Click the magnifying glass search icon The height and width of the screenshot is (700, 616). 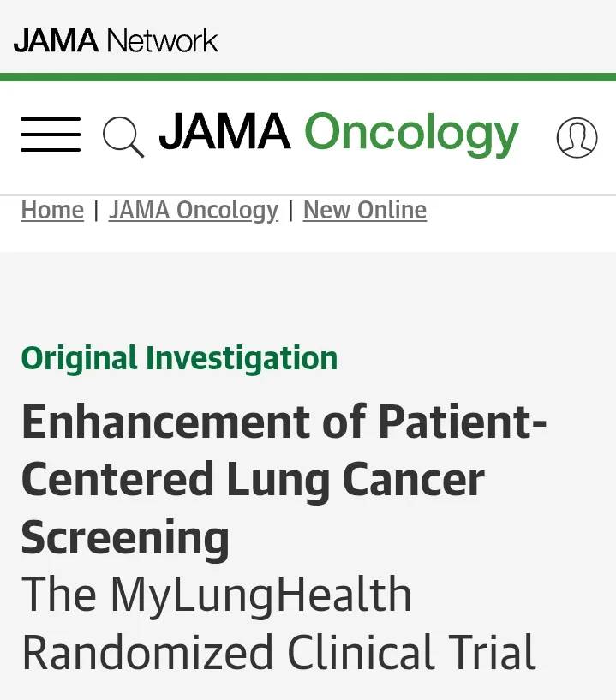pos(123,136)
